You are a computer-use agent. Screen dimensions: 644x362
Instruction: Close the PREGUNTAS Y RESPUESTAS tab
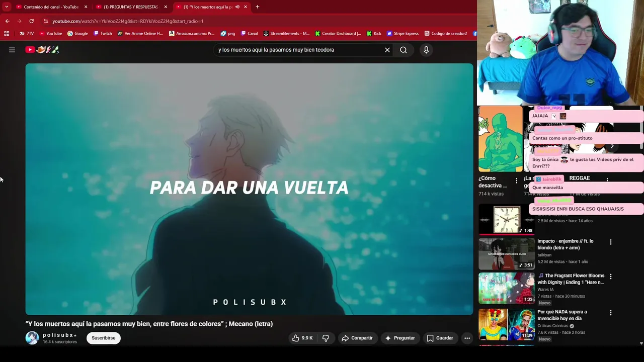point(166,7)
